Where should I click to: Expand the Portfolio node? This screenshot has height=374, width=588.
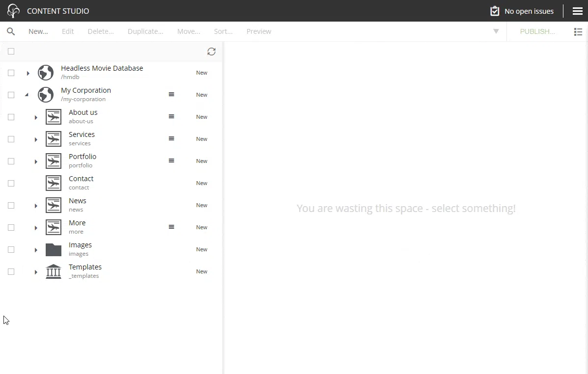click(x=36, y=162)
